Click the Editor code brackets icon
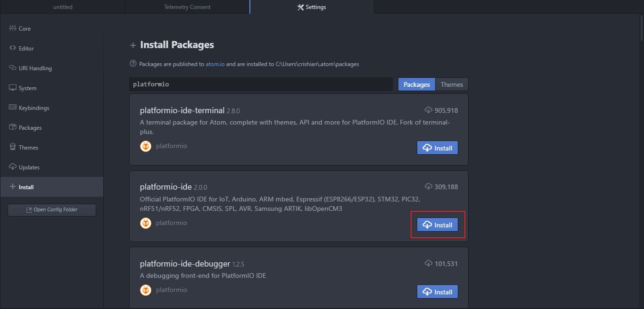 (x=13, y=48)
